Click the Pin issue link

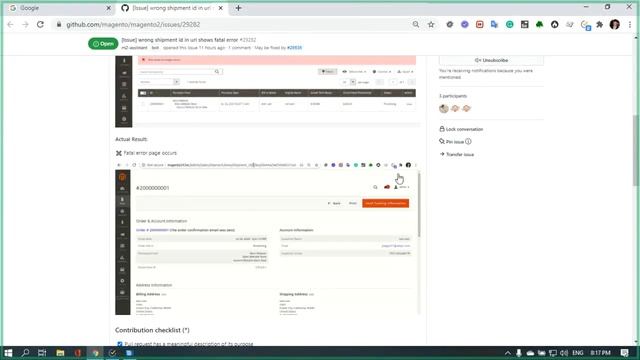pos(451,142)
